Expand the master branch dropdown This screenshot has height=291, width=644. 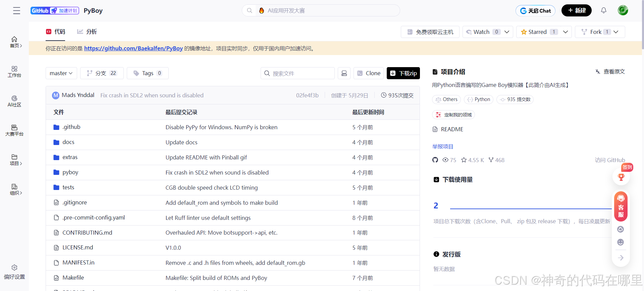point(61,73)
